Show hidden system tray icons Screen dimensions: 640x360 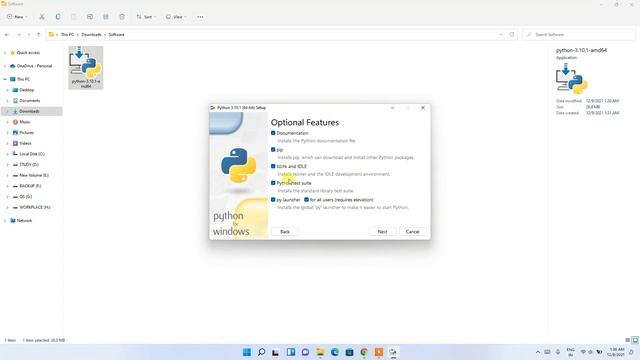tap(538, 352)
